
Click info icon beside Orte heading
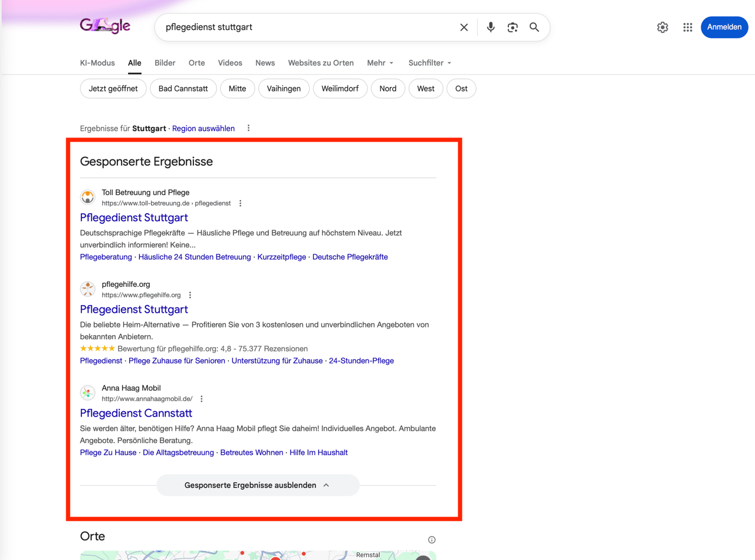point(432,539)
